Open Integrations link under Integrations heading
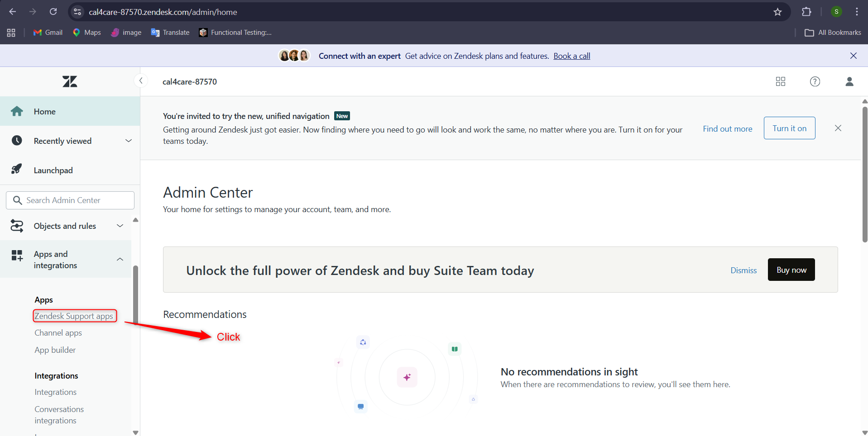This screenshot has height=436, width=868. point(56,392)
